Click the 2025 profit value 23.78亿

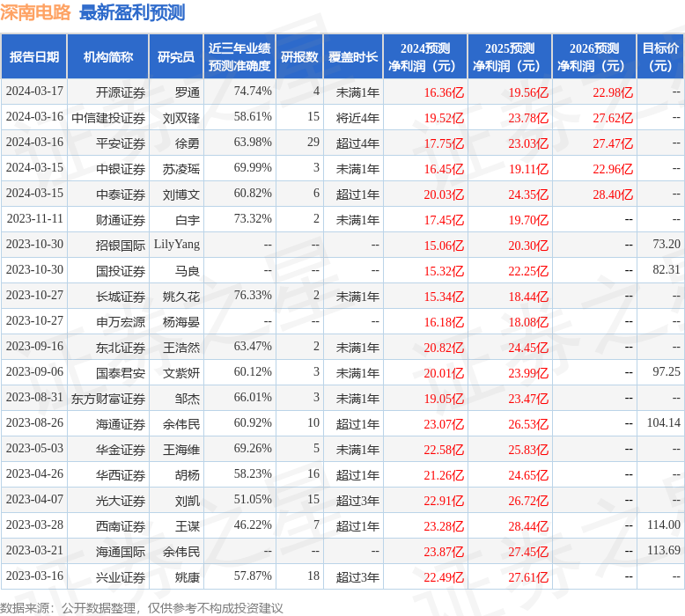pyautogui.click(x=528, y=118)
